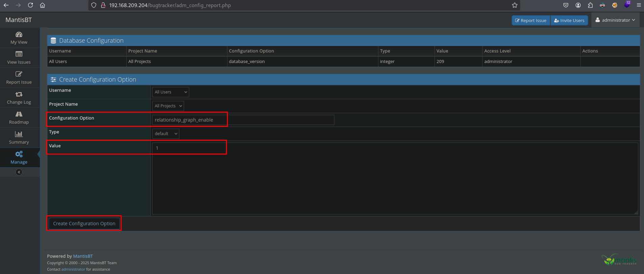Reload the page in the browser
This screenshot has height=274, width=644.
pyautogui.click(x=30, y=5)
